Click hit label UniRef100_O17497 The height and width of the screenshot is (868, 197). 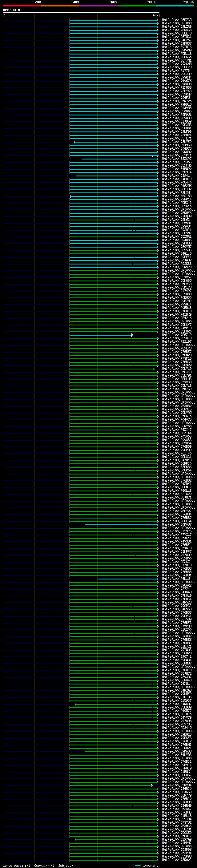tap(176, 291)
